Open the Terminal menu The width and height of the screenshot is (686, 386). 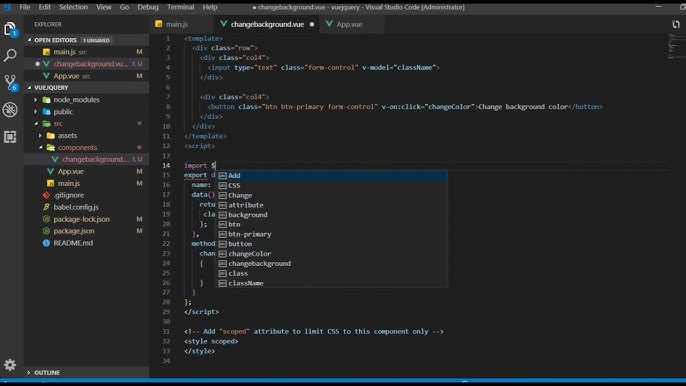point(180,7)
